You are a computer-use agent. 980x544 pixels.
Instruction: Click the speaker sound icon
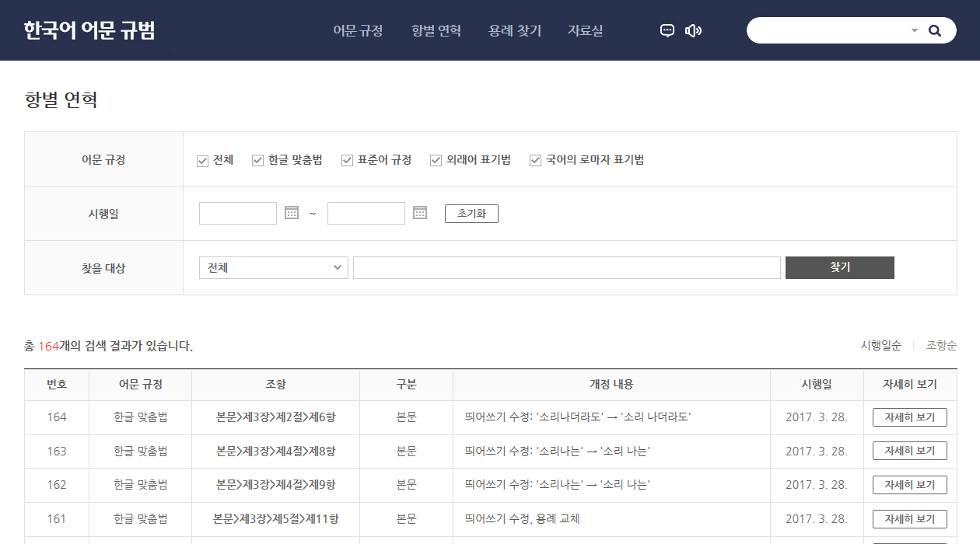693,31
